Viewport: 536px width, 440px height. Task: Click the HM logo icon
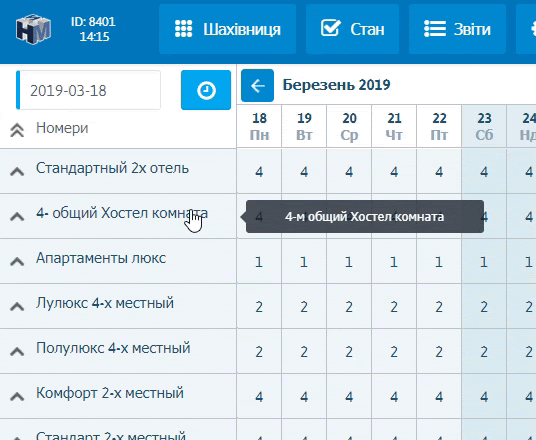[x=33, y=29]
